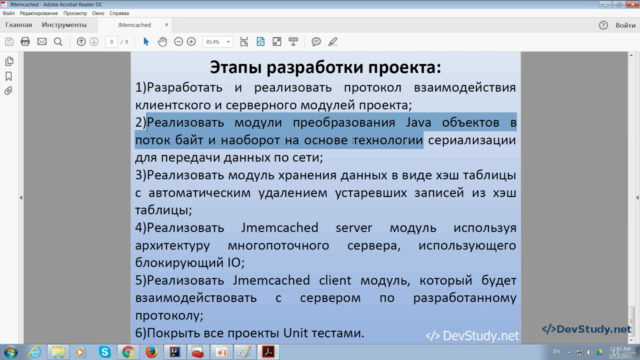This screenshot has height=360, width=640.
Task: Open Bookmarks panel in sidebar
Action: [x=9, y=76]
